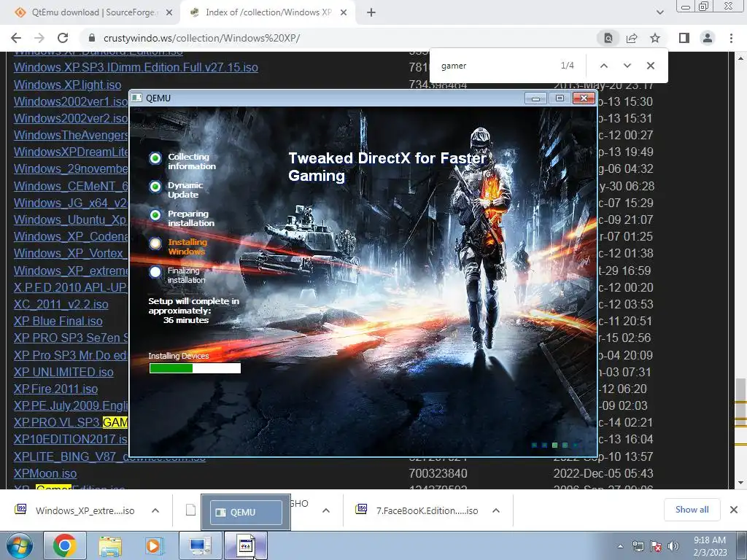Open Chrome three-dot menu

click(x=731, y=38)
